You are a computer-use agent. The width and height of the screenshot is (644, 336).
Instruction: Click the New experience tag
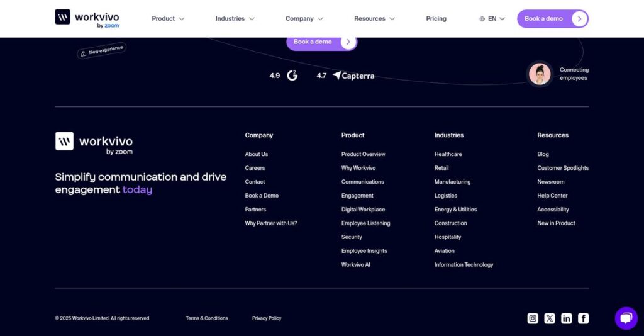101,50
